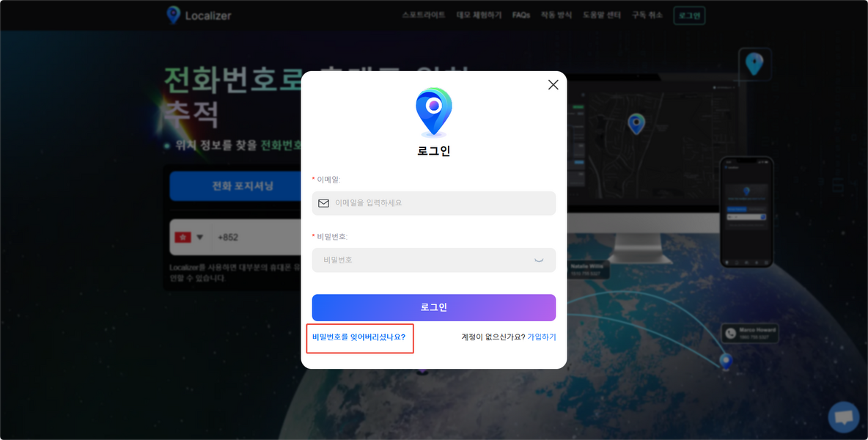The image size is (868, 440).
Task: Toggle password visibility eye icon
Action: click(x=539, y=260)
